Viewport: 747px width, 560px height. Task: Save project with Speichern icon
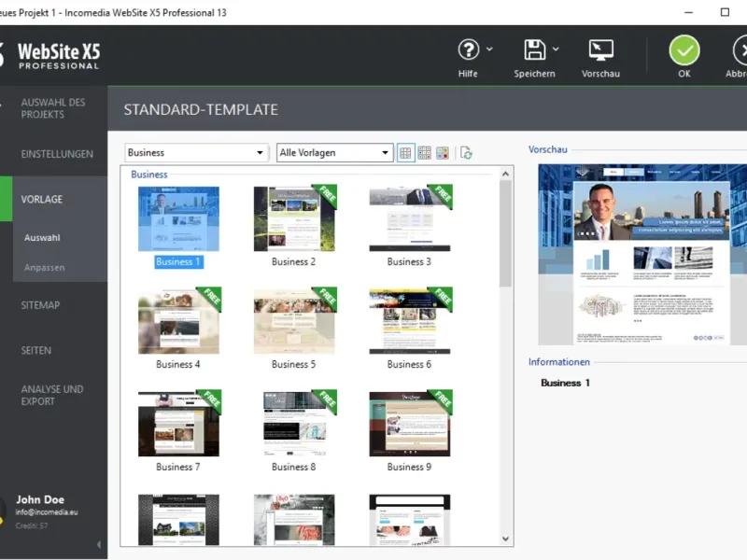[x=534, y=49]
